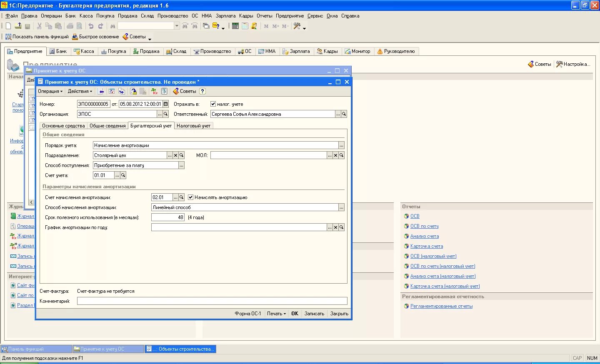This screenshot has width=600, height=364.
Task: Click Показать панель функций button
Action: [37, 37]
